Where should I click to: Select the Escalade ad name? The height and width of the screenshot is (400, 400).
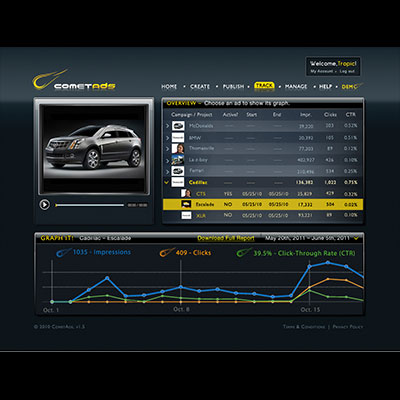(x=205, y=204)
